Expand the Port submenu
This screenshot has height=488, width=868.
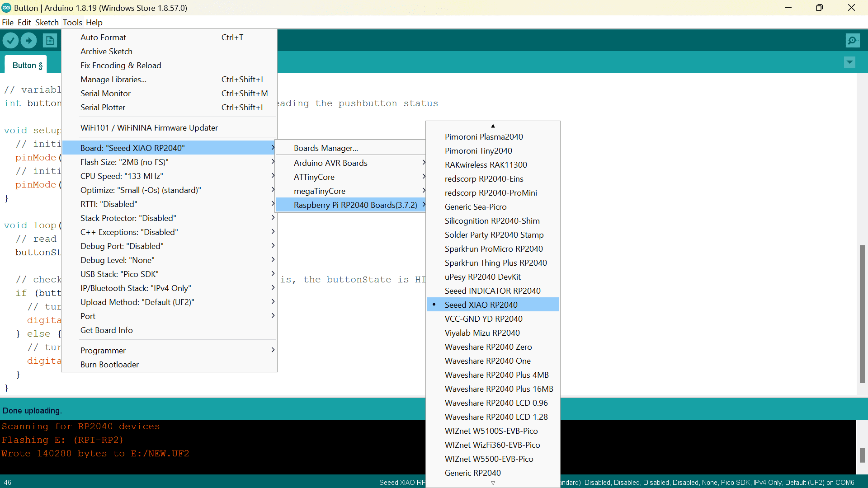[x=169, y=316]
